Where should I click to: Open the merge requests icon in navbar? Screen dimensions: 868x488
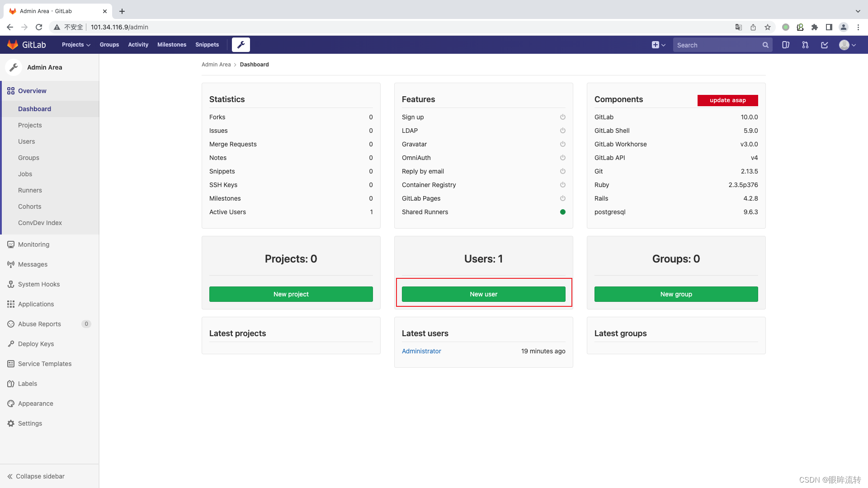(805, 45)
